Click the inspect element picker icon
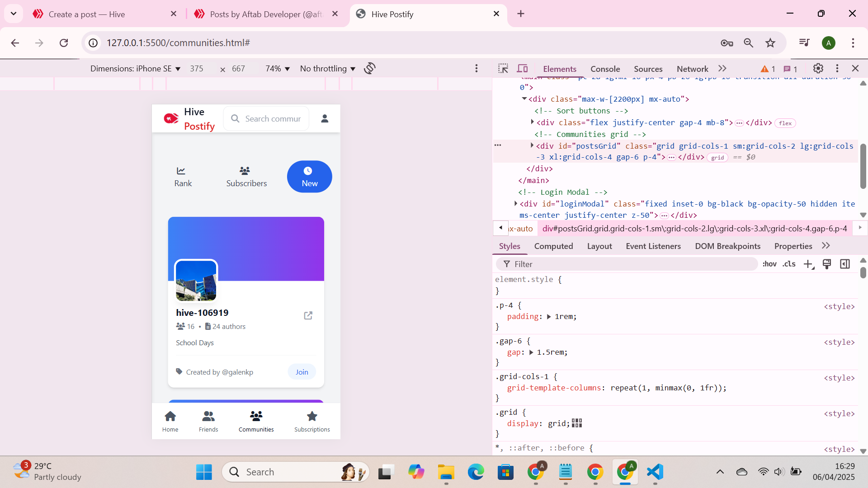This screenshot has width=868, height=488. 503,69
